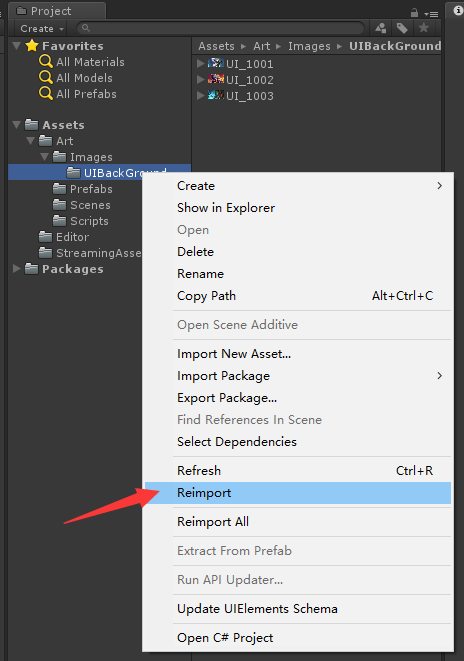Toggle the Project panel lock icon
The image size is (464, 661).
(415, 13)
